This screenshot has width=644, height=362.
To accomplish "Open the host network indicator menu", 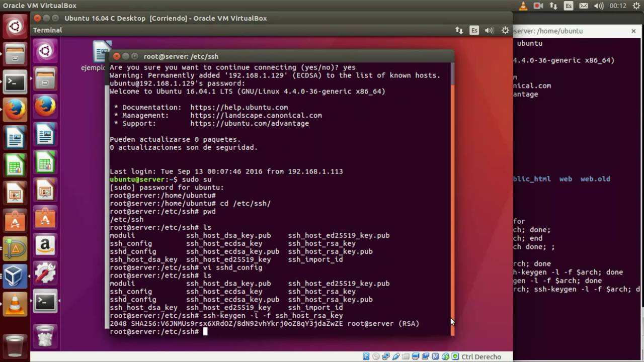I will pos(553,6).
